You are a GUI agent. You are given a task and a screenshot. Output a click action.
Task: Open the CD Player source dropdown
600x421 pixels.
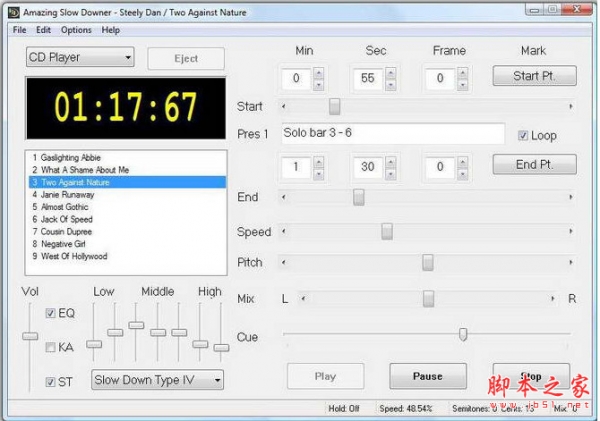[x=80, y=57]
